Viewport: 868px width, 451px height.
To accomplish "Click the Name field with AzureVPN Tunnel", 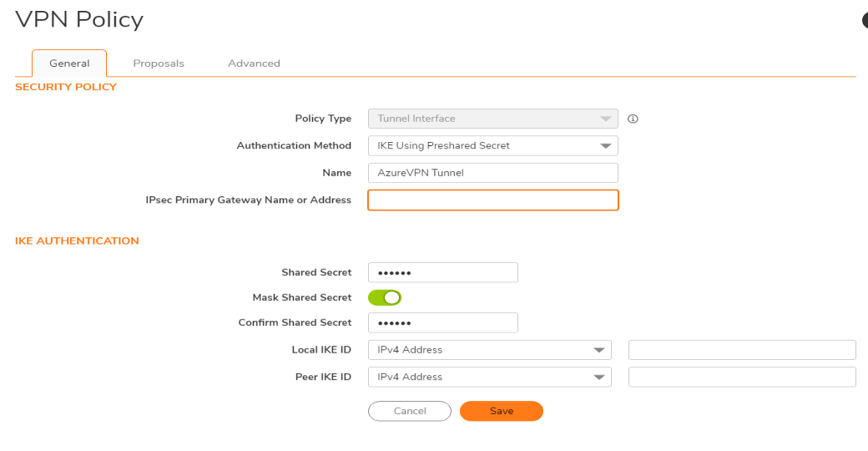I will pyautogui.click(x=492, y=173).
